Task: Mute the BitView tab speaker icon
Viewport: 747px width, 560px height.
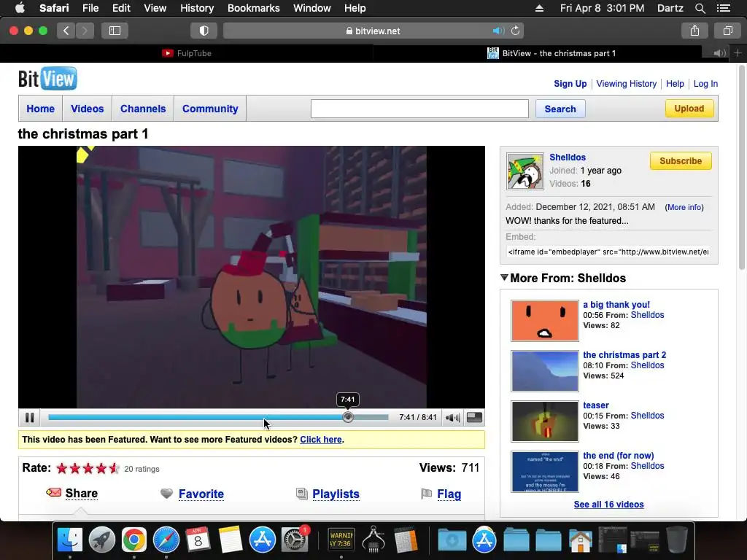Action: coord(719,53)
